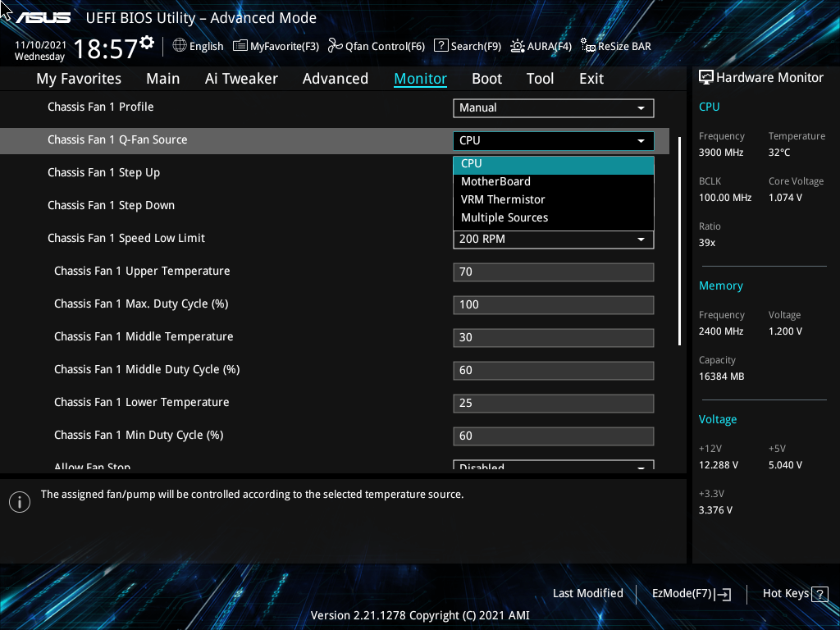Click the Voltage section heading

(717, 419)
